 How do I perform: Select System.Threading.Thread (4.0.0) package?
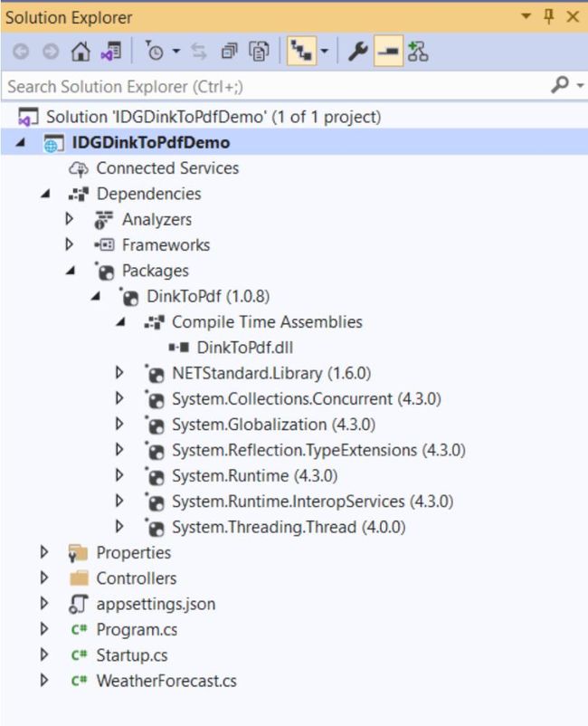289,528
